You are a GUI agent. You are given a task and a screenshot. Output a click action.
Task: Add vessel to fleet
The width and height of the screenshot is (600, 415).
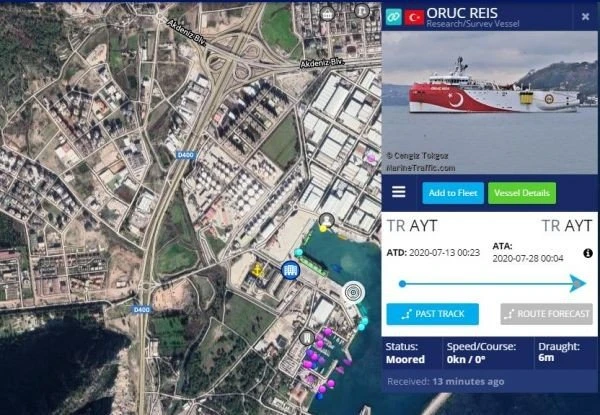[x=453, y=193]
